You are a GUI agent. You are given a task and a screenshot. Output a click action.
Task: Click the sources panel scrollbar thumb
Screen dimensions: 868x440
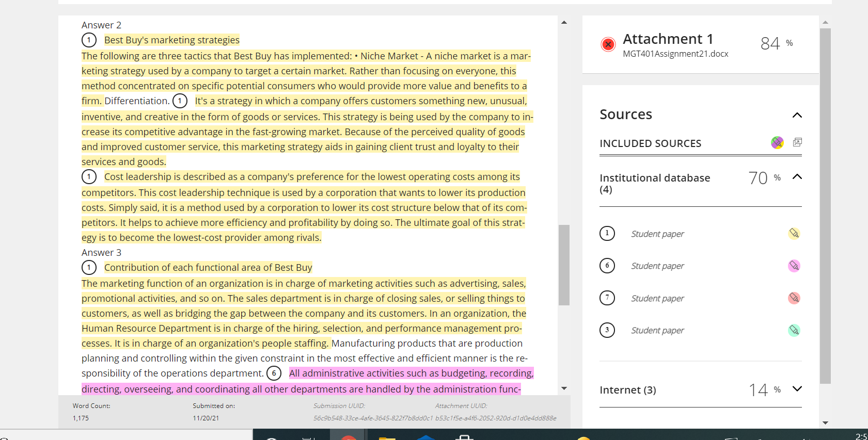pos(825,206)
